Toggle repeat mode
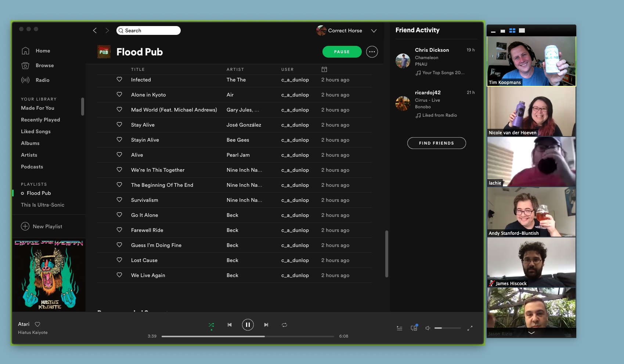Screen dimensions: 624x364 (284, 325)
